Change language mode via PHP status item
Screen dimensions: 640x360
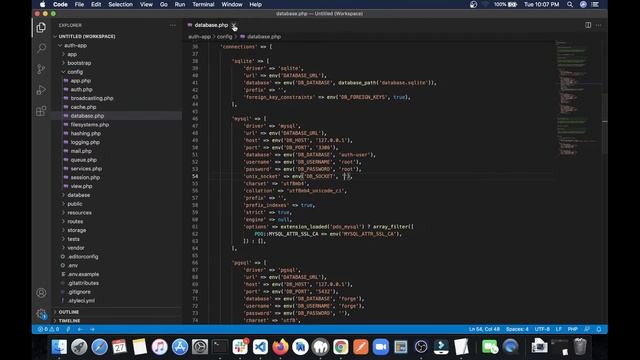coord(573,329)
